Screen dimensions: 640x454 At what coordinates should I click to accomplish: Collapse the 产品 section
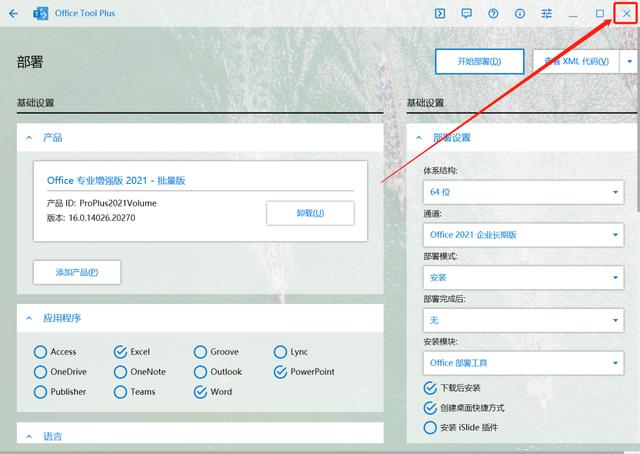[x=29, y=138]
